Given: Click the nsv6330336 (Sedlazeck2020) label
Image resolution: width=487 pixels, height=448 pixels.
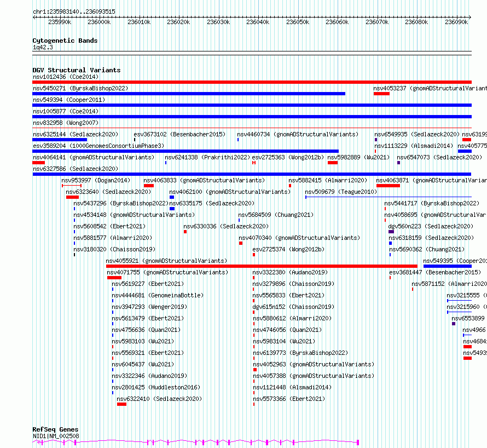Looking at the screenshot, I should (x=226, y=226).
